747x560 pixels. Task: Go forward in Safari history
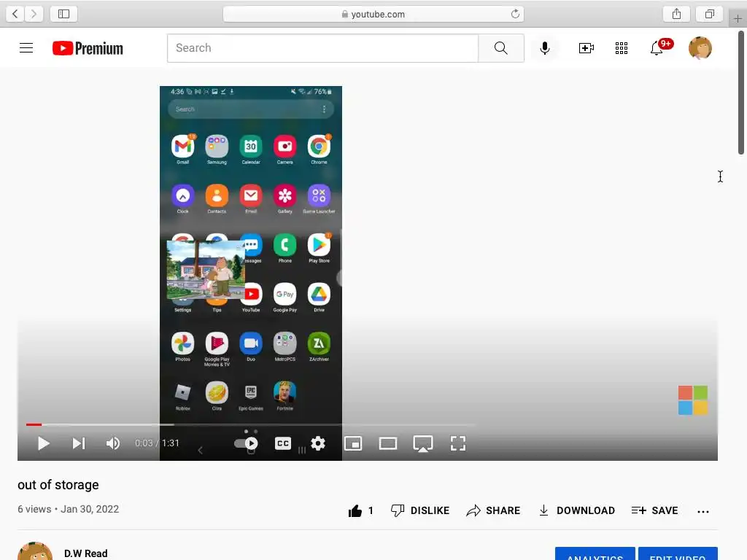[x=34, y=14]
